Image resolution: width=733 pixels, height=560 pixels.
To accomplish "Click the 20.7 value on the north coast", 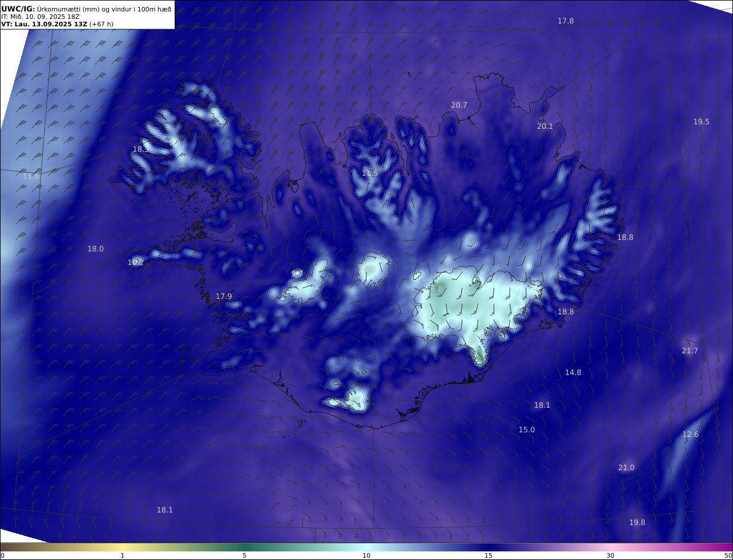I will pos(459,105).
